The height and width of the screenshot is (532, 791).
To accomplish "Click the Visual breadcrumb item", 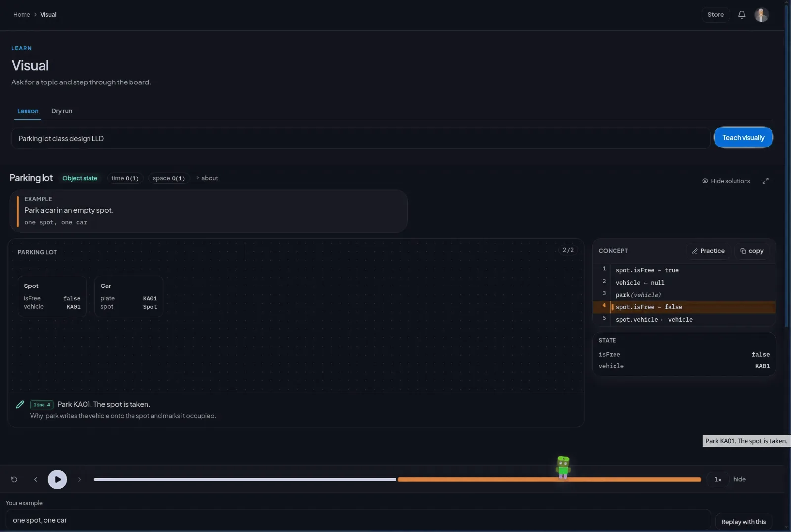I will point(48,15).
